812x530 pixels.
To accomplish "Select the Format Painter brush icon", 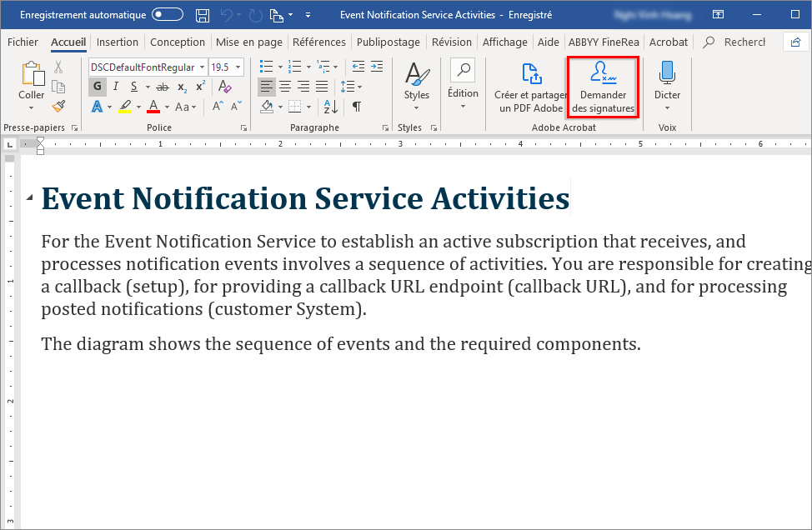I will pos(58,106).
